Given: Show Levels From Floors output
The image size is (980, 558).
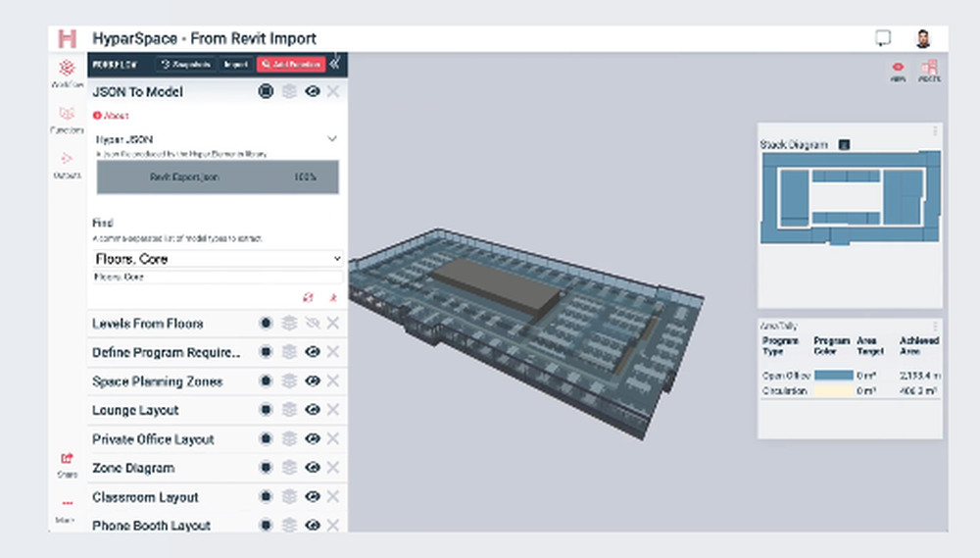Looking at the screenshot, I should click(x=313, y=323).
